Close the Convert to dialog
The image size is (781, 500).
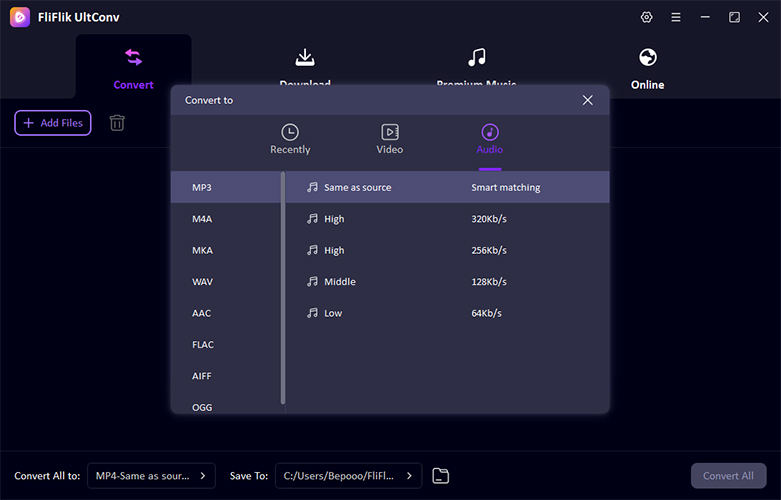coord(587,100)
